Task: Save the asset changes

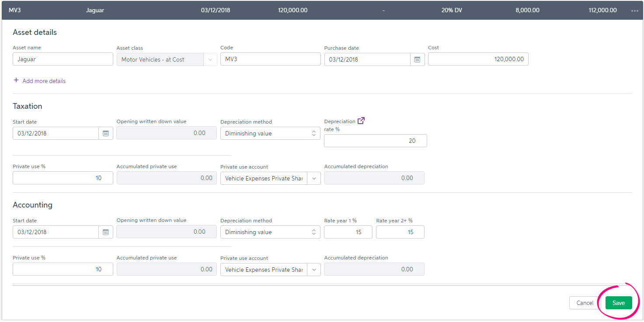Action: 618,303
